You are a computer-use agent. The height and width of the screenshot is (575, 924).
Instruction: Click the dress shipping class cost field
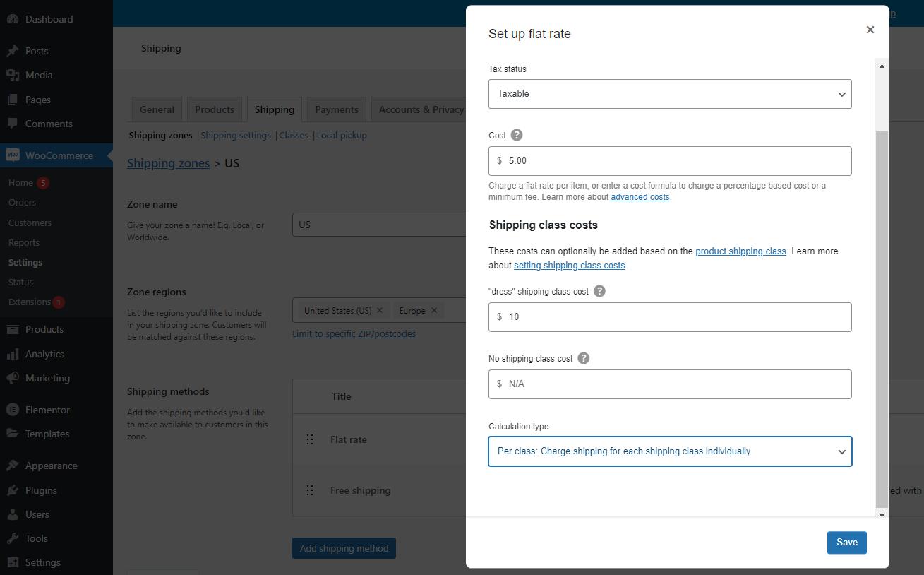669,316
